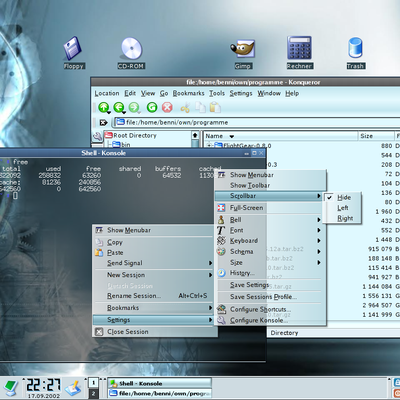Click Konqueror's red Stop toolbar icon

pos(167,107)
